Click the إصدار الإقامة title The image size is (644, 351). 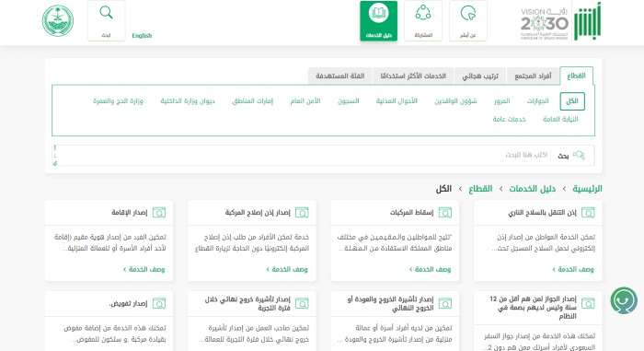(x=130, y=213)
